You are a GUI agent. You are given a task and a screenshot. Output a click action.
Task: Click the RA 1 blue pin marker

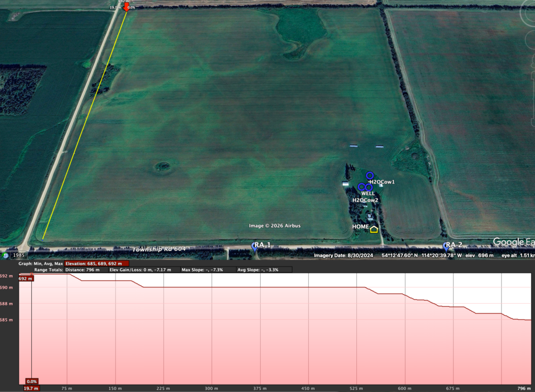pos(255,246)
